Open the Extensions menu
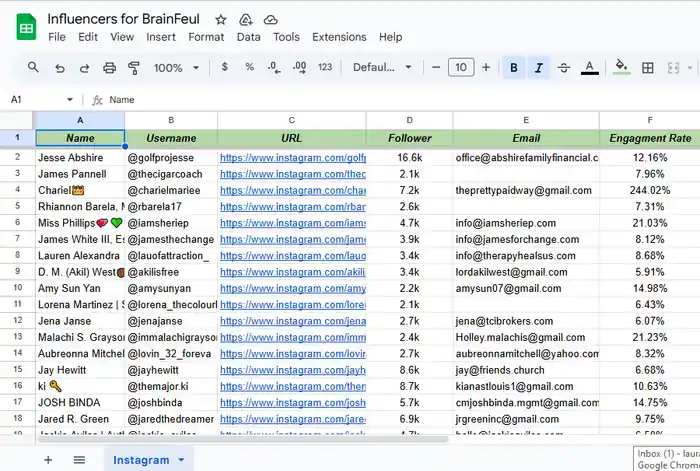 (339, 37)
